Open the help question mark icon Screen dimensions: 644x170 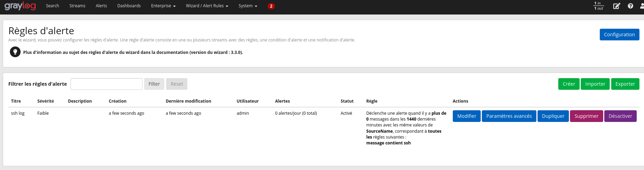point(631,6)
